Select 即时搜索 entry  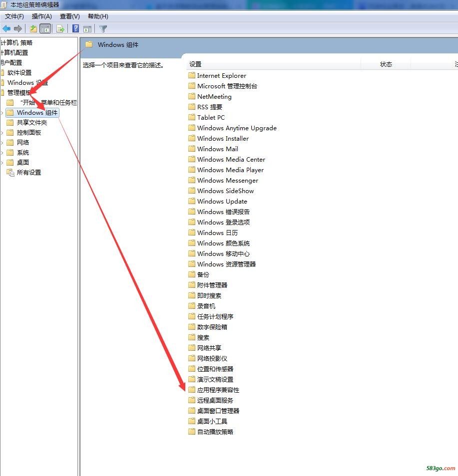coord(209,295)
